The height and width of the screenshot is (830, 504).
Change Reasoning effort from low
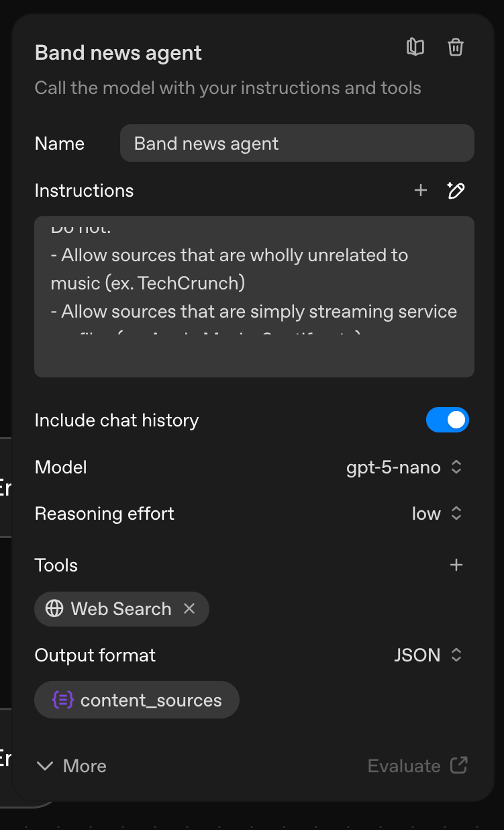(x=436, y=513)
